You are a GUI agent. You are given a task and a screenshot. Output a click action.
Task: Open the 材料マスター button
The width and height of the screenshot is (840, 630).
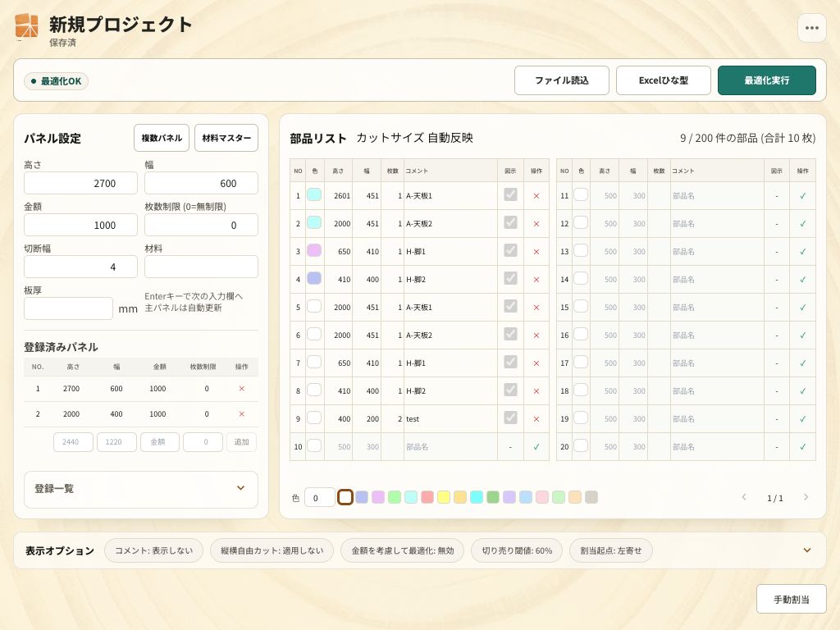(x=226, y=138)
